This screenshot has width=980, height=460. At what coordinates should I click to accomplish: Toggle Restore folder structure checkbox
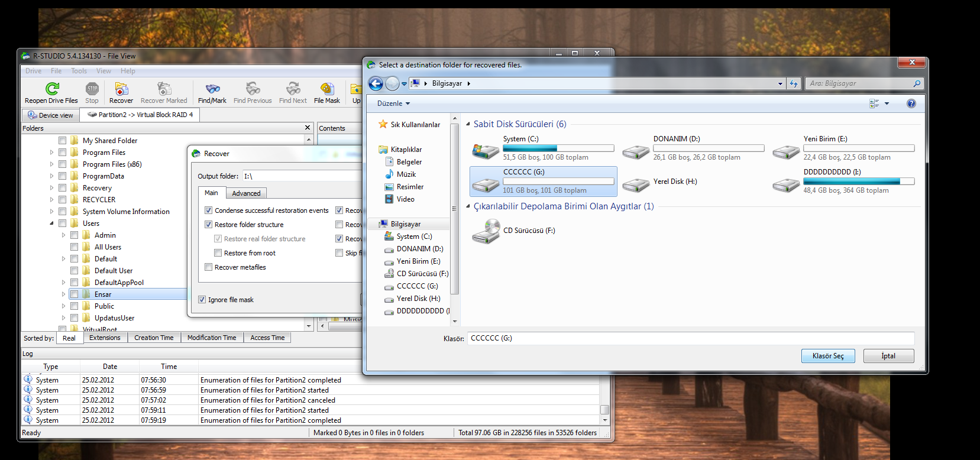(x=208, y=225)
